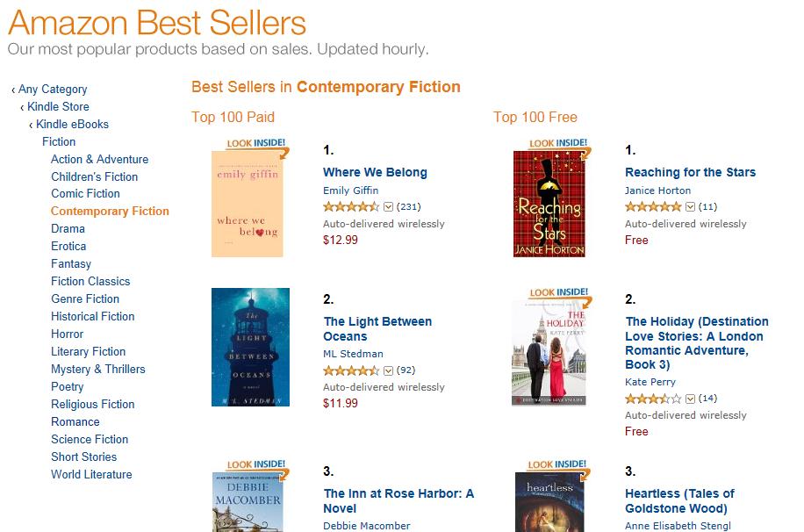
Task: Click the Look Inside badge on Heartless
Action: (x=558, y=465)
